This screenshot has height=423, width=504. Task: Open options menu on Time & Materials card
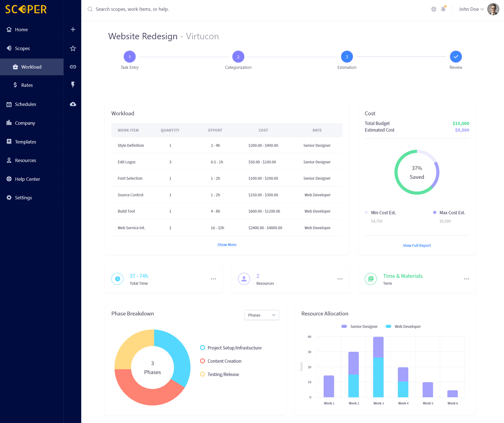[467, 279]
